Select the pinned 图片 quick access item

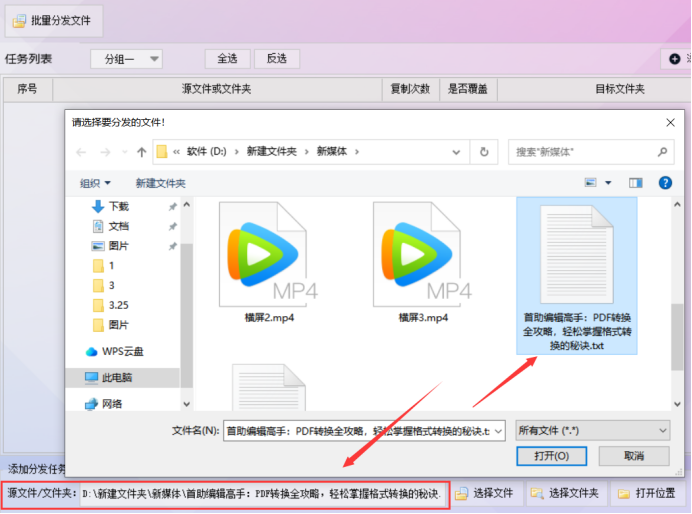click(118, 246)
